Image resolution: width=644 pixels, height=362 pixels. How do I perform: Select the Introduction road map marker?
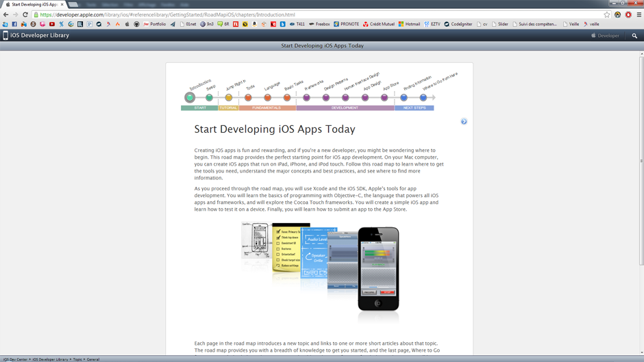(190, 98)
